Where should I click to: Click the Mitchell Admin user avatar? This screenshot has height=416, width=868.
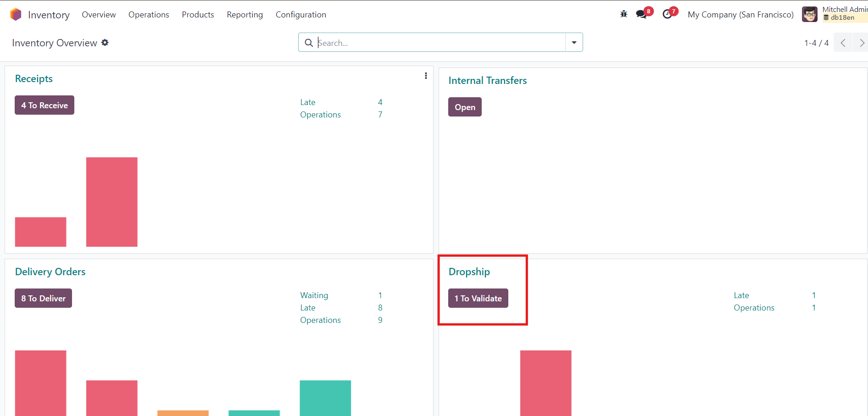809,14
